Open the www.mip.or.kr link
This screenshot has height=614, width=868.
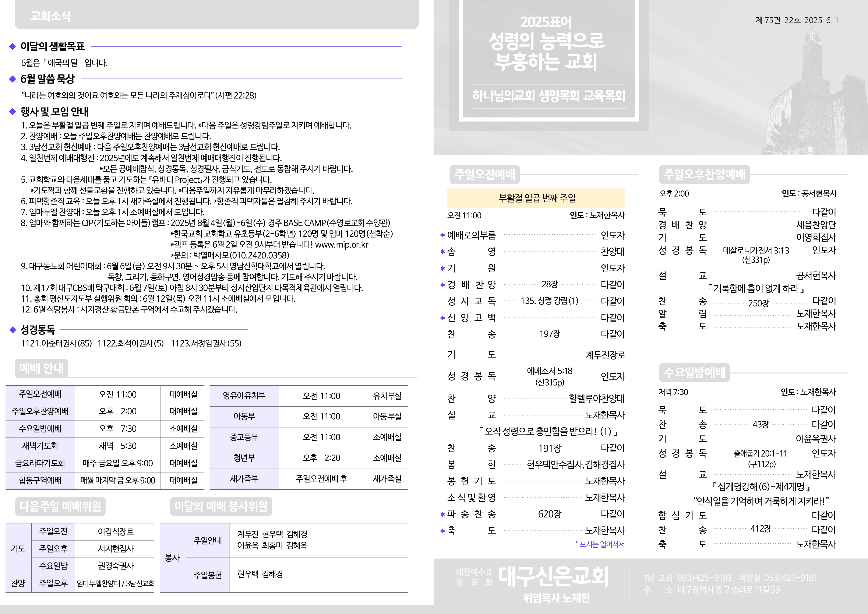tap(341, 245)
